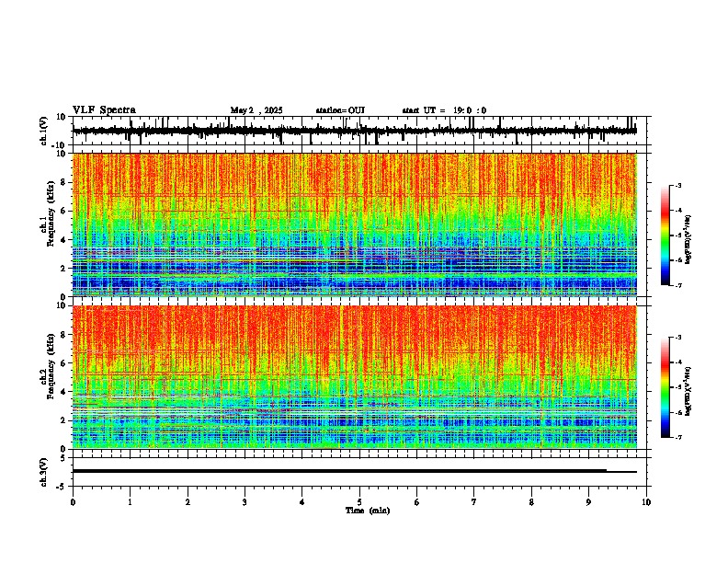This screenshot has height=563, width=728.
Task: Click time axis tick label "5"
Action: pyautogui.click(x=359, y=502)
